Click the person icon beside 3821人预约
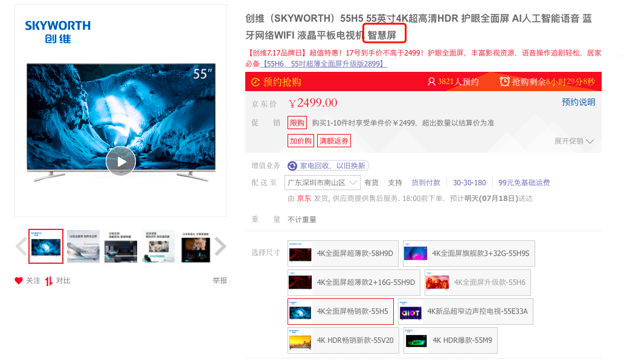 pos(431,81)
